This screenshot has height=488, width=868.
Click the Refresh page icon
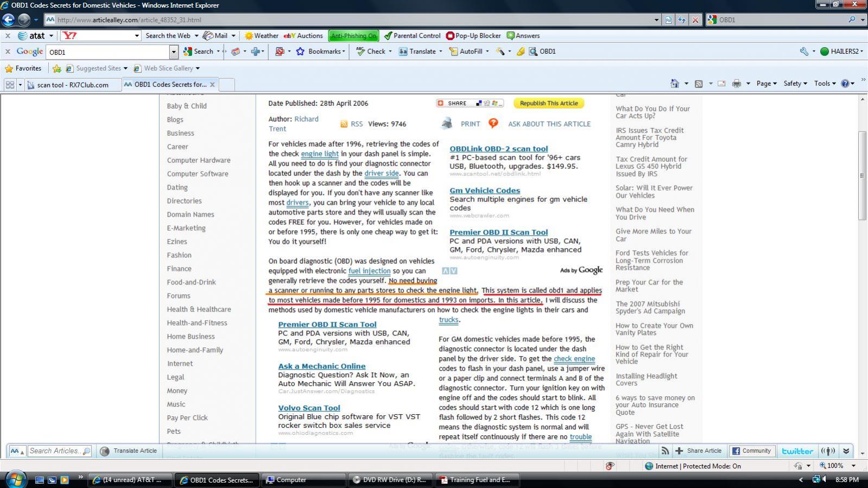coord(682,20)
